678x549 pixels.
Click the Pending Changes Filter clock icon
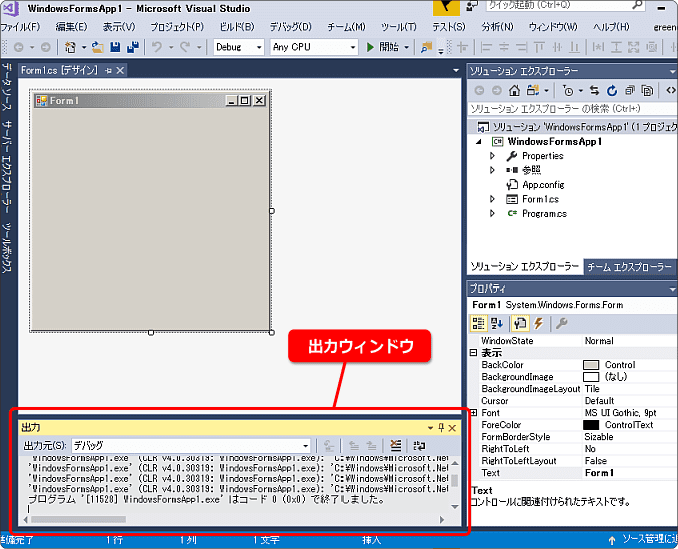coord(568,90)
